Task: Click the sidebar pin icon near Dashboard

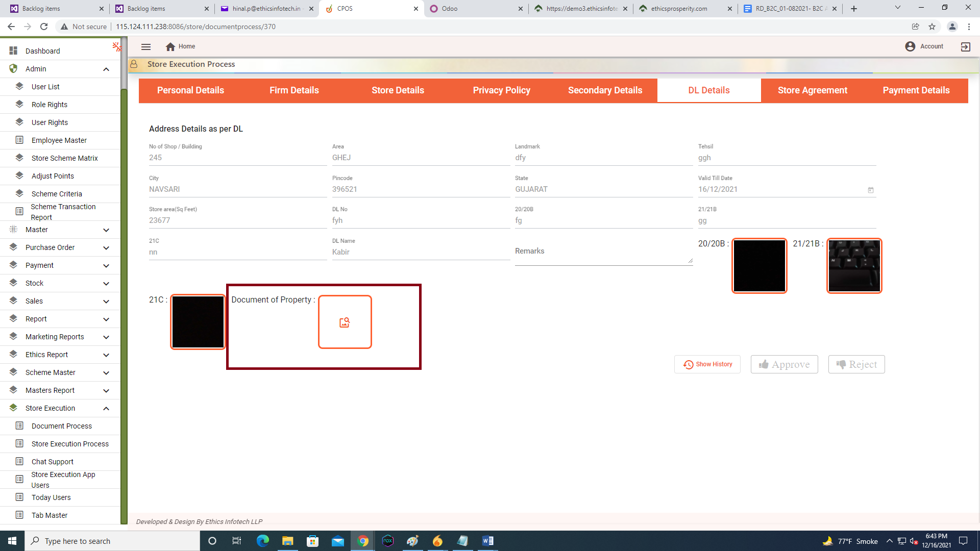Action: pos(116,47)
